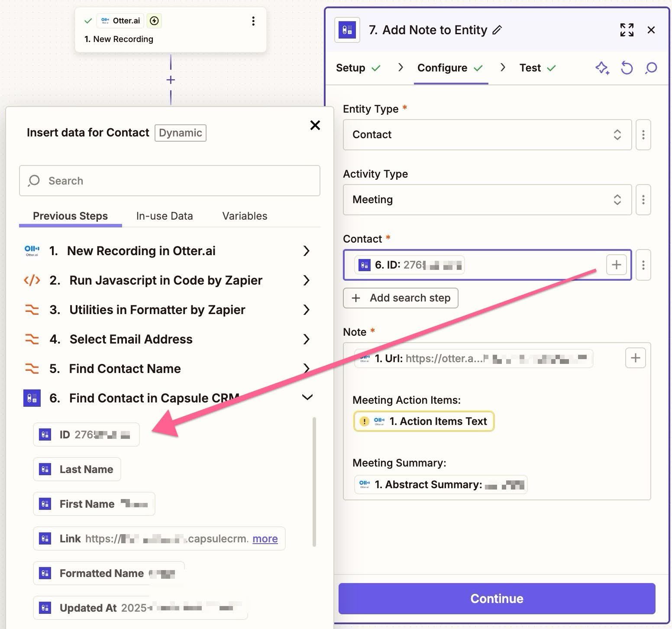Expand the Add Note panel to fullscreen
Screen dimensions: 672x629
tap(627, 30)
